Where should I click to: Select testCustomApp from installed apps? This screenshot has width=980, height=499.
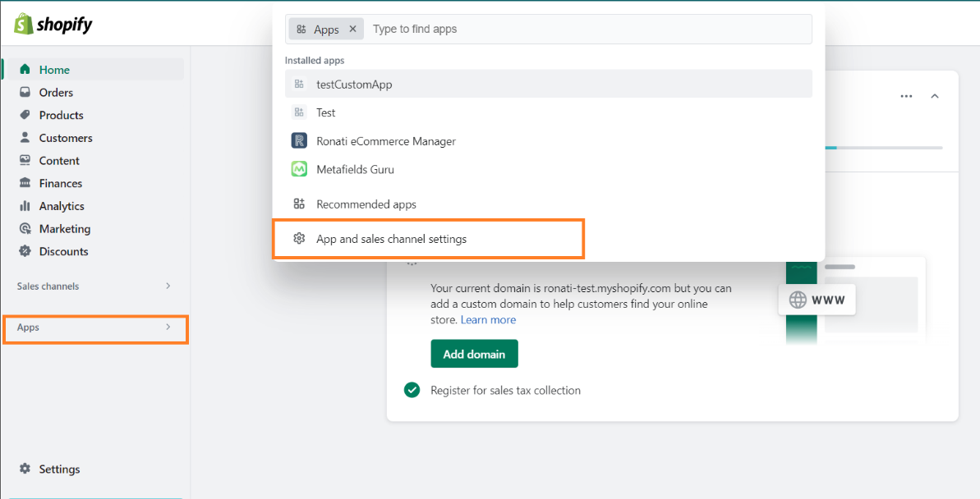pos(549,85)
